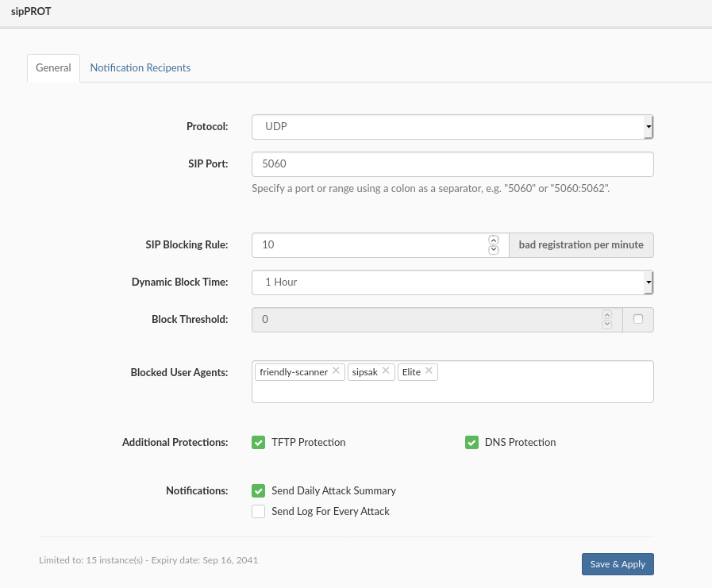This screenshot has height=588, width=712.
Task: Select the General tab
Action: click(53, 67)
